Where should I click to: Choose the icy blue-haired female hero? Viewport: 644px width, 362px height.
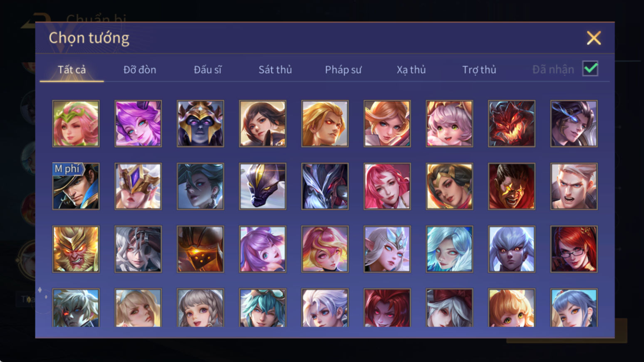click(449, 249)
